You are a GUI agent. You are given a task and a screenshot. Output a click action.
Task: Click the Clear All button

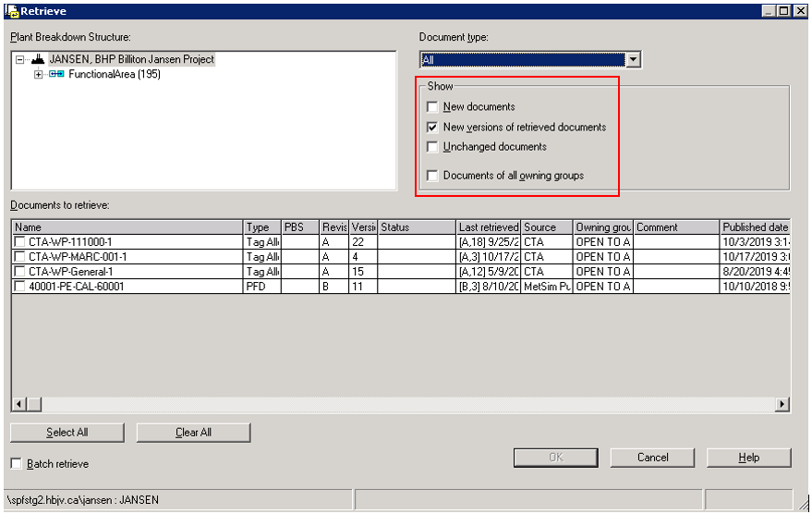pyautogui.click(x=193, y=433)
